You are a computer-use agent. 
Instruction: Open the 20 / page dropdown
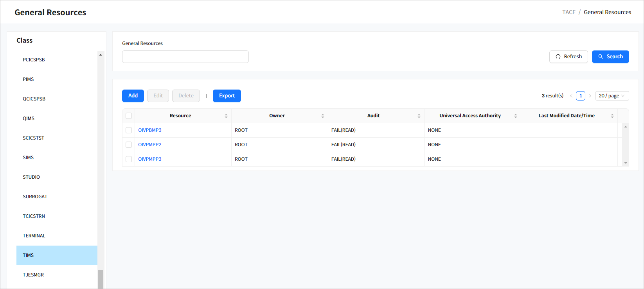[612, 96]
